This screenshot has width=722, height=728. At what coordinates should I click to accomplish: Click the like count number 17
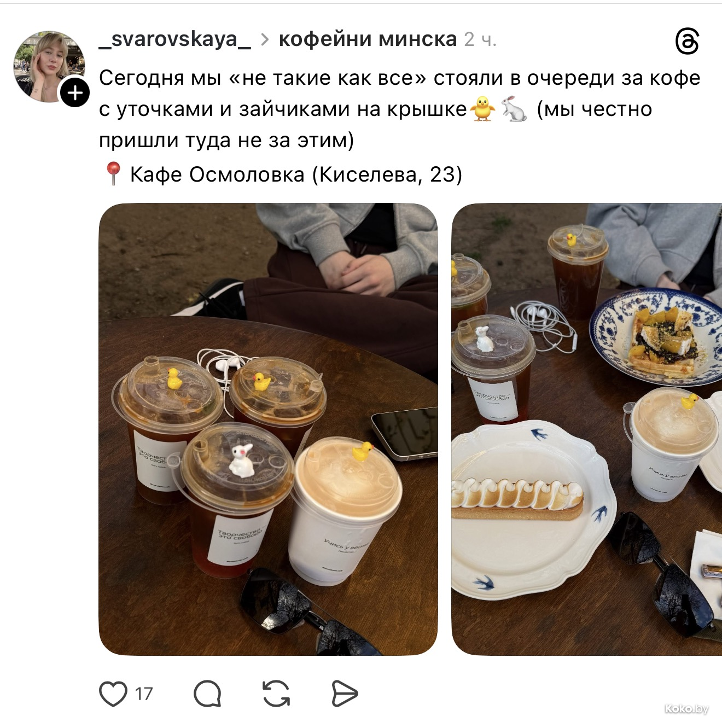[144, 694]
